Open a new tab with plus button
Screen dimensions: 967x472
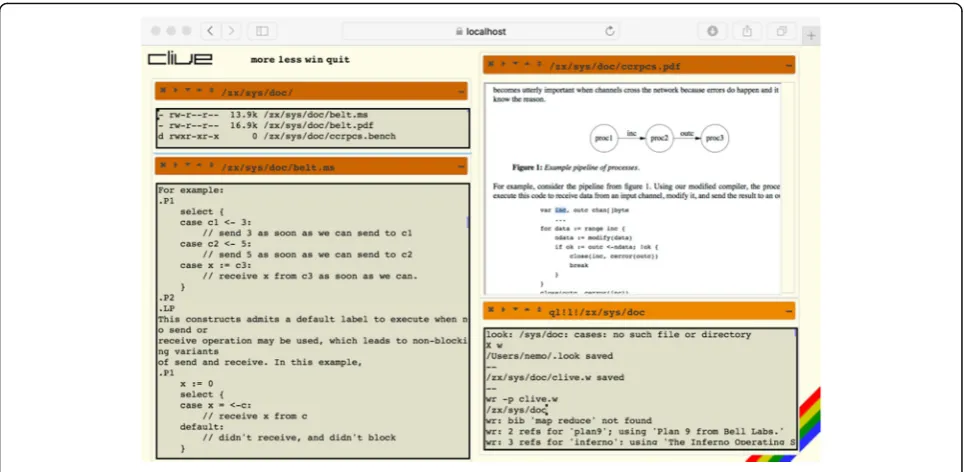tap(811, 36)
